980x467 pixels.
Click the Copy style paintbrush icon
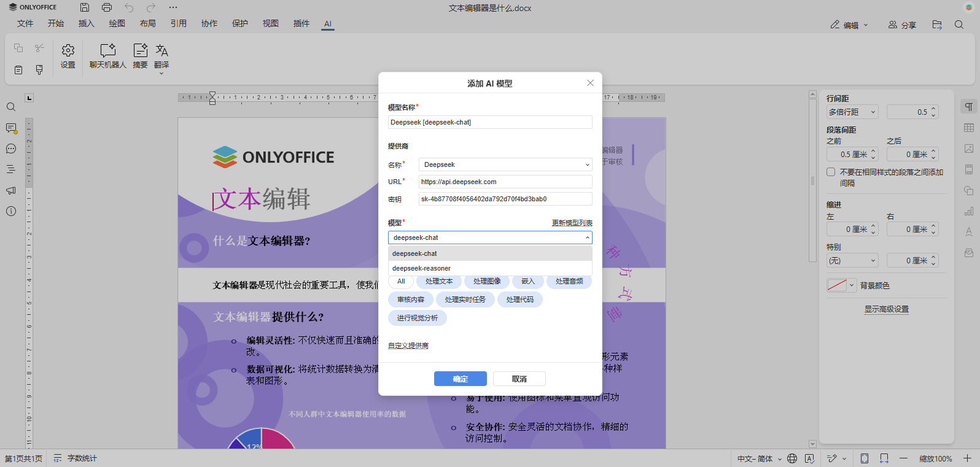click(x=39, y=70)
